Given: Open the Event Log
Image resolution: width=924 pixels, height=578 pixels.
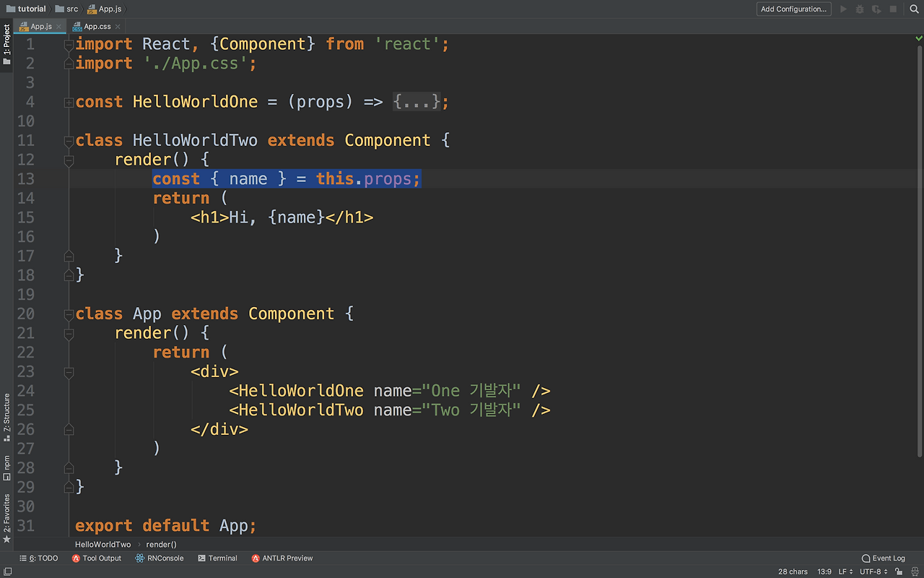Looking at the screenshot, I should 884,558.
